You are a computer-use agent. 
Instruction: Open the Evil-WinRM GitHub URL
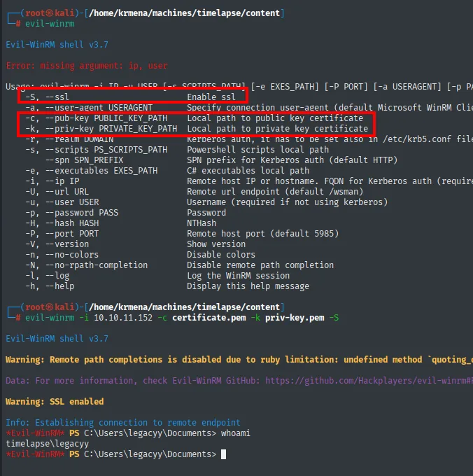[369, 381]
